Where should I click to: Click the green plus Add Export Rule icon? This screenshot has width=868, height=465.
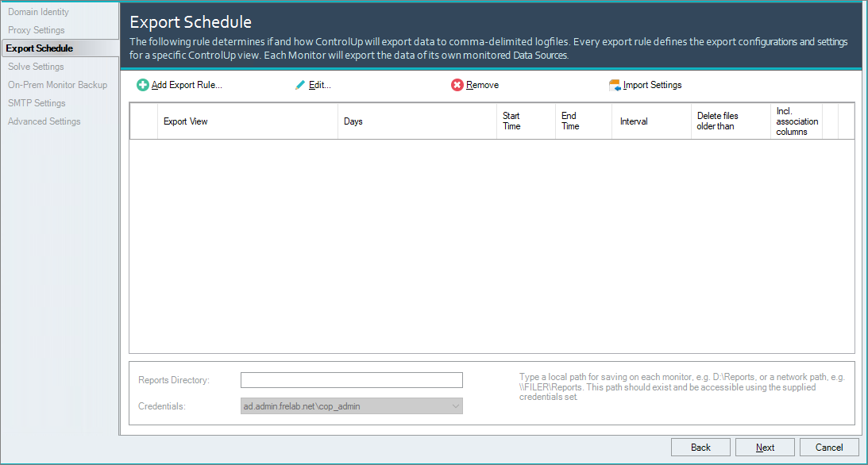[x=143, y=85]
